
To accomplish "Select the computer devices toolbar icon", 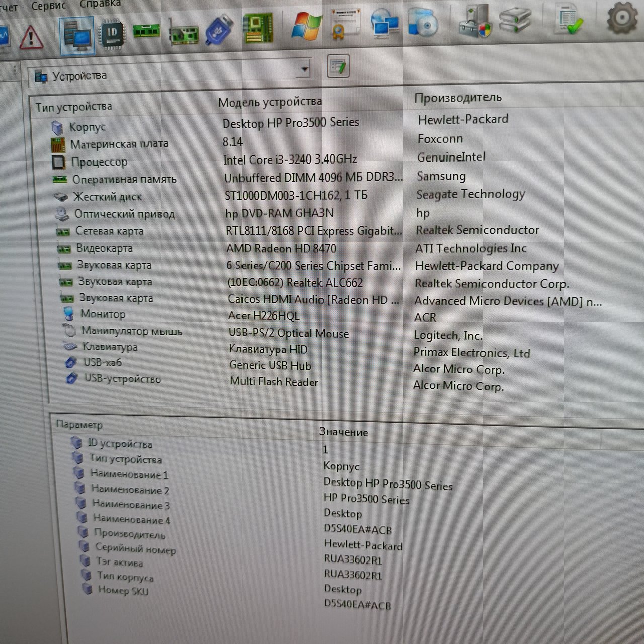I will 77,35.
